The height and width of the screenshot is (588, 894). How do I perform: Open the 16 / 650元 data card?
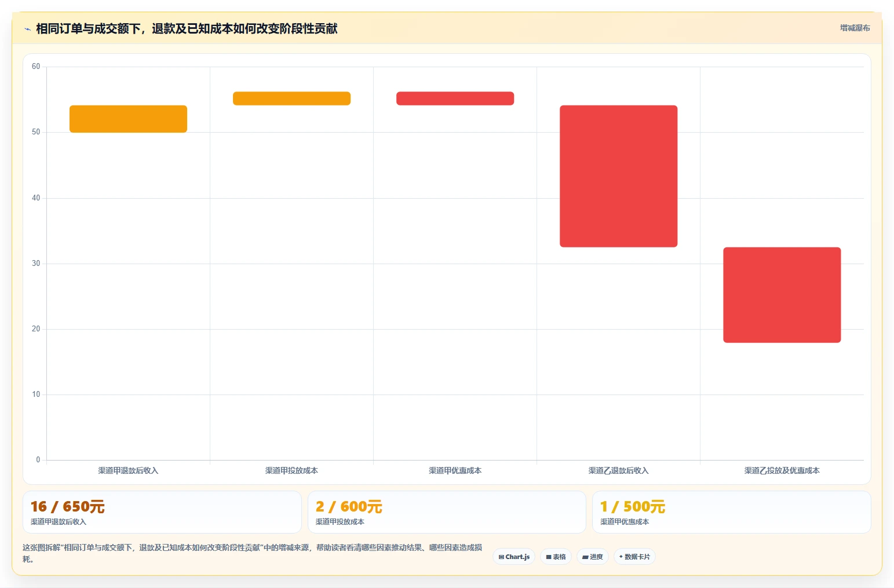(x=162, y=512)
